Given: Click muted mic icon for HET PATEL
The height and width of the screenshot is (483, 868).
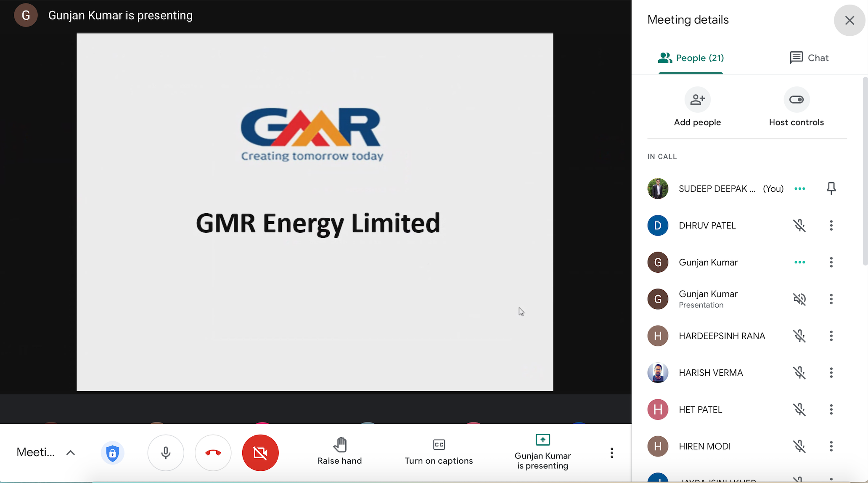Looking at the screenshot, I should 799,409.
